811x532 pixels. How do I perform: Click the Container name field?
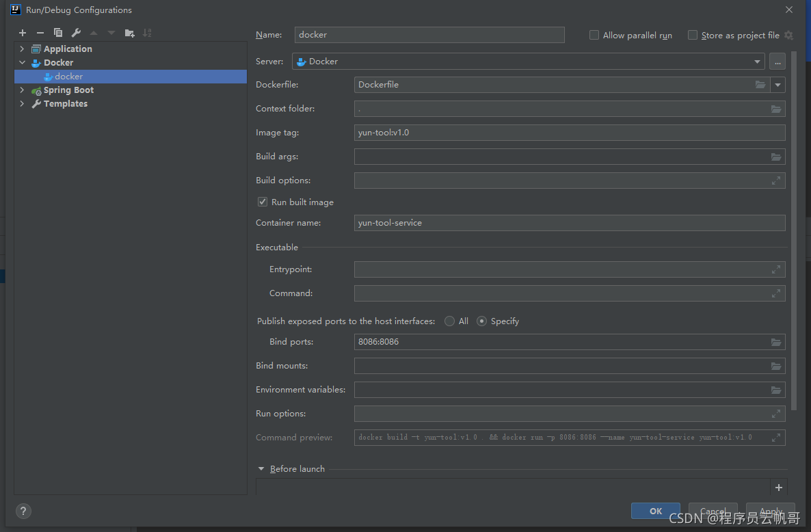(x=570, y=223)
